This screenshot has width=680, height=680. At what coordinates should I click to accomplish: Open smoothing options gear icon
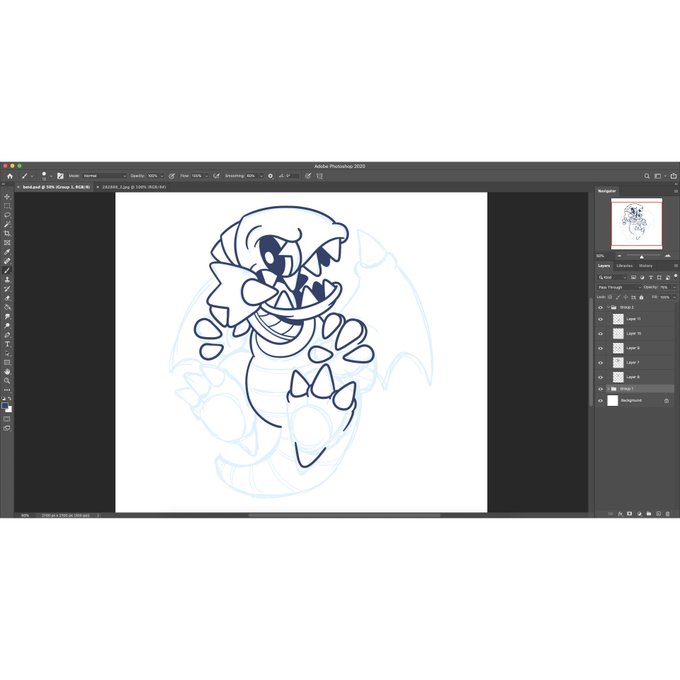pyautogui.click(x=270, y=176)
